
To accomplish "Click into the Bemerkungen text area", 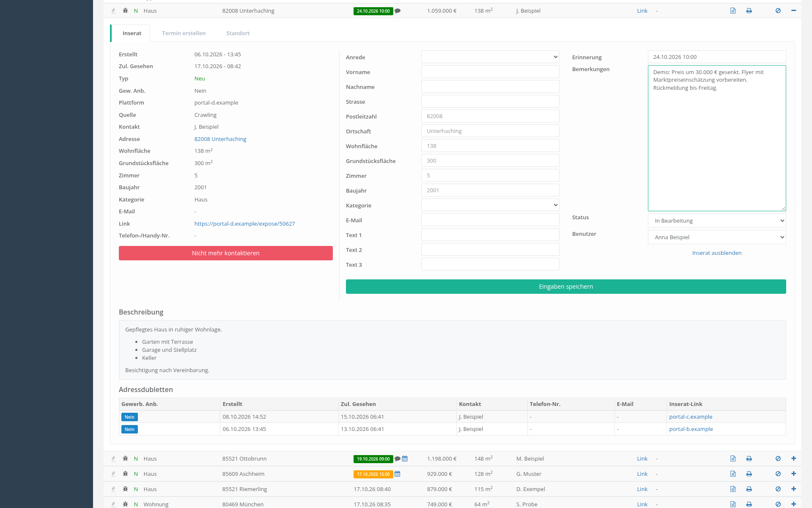I will [x=717, y=138].
